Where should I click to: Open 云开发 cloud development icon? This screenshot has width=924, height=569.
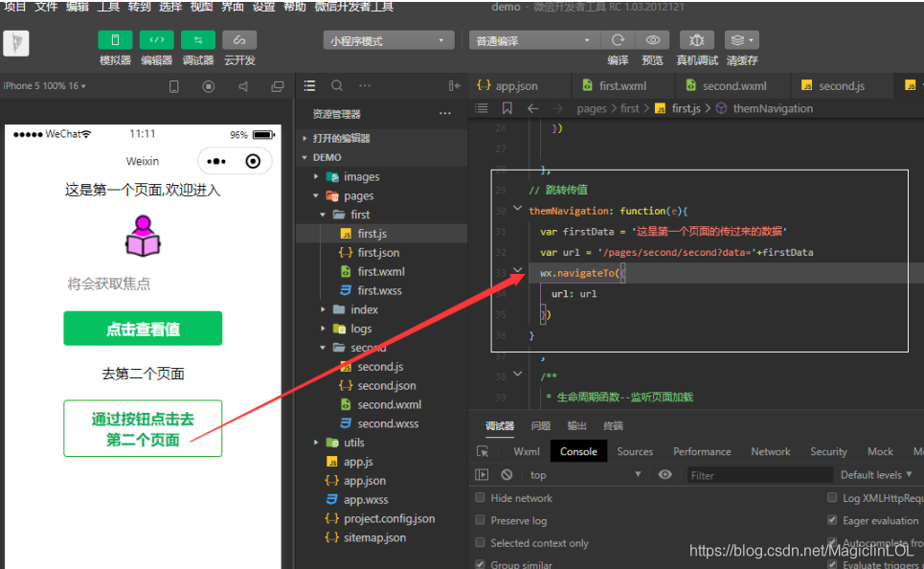pos(239,40)
